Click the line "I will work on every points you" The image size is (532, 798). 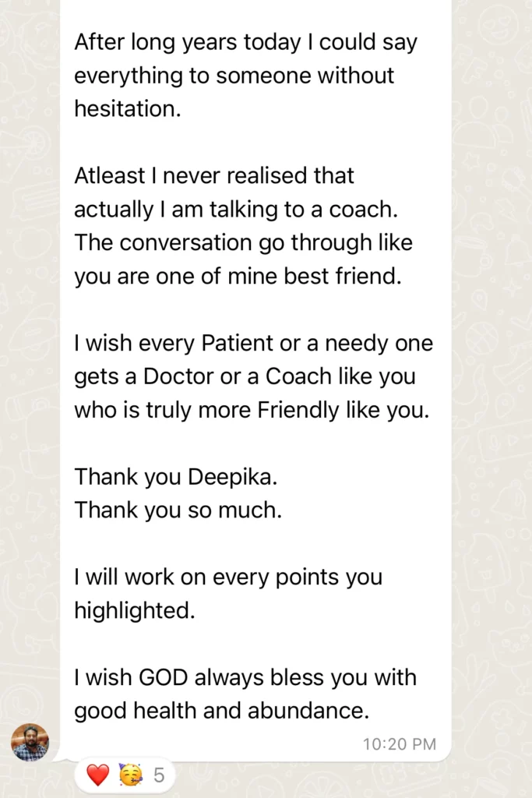(228, 577)
